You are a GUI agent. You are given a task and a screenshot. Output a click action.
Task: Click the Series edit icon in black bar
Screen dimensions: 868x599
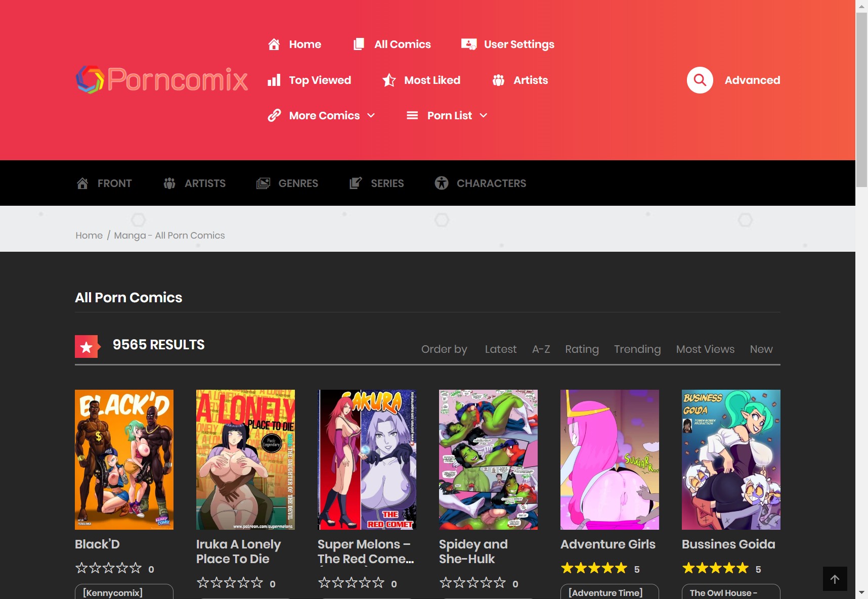click(x=356, y=183)
